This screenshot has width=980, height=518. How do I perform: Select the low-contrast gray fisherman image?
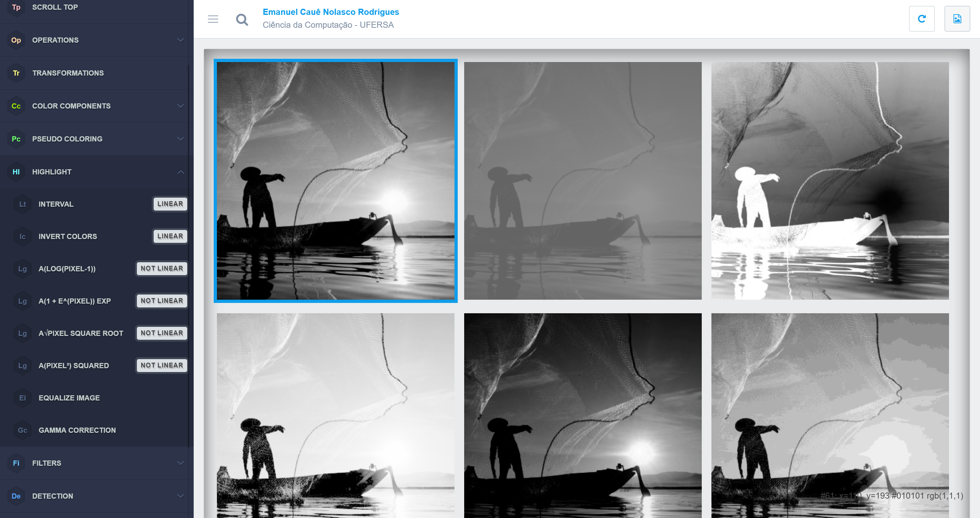[x=582, y=181]
